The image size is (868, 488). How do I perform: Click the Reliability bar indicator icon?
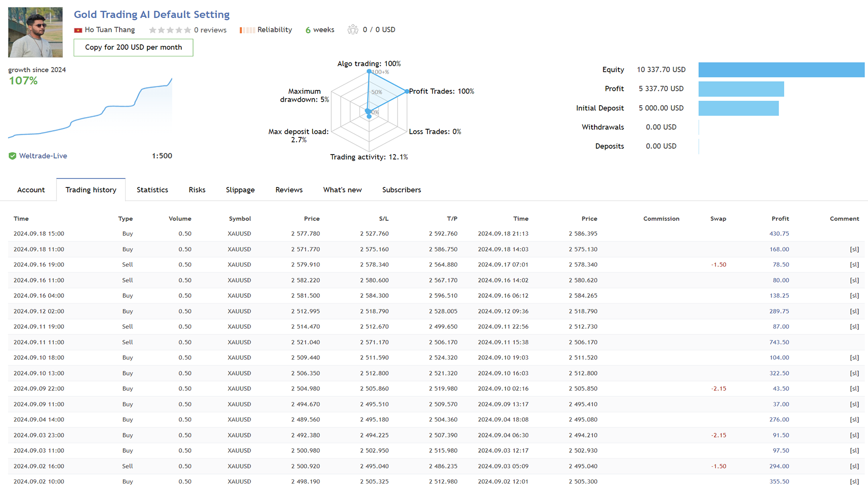(247, 30)
